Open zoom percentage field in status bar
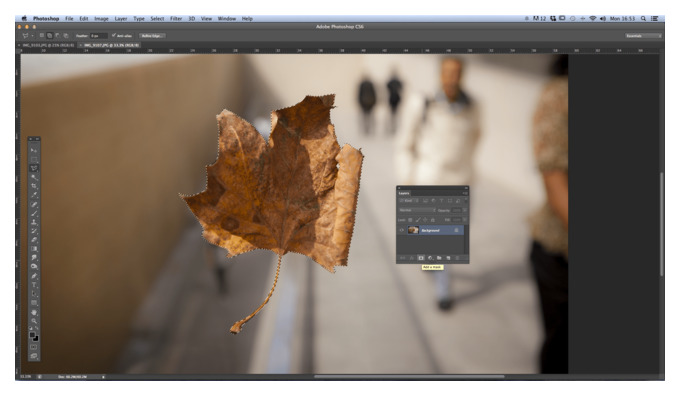The height and width of the screenshot is (396, 680). click(x=26, y=376)
